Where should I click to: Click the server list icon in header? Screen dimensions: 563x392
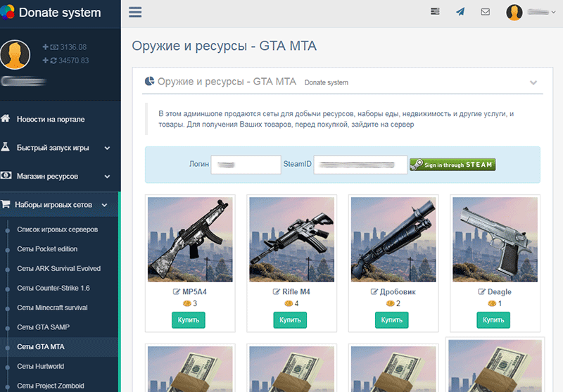pyautogui.click(x=435, y=11)
